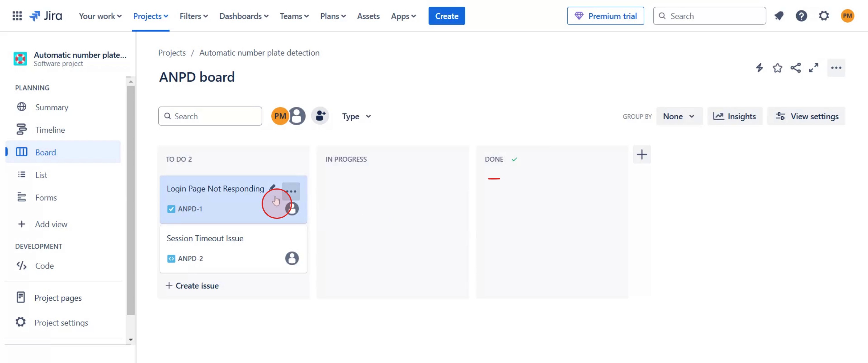The width and height of the screenshot is (868, 363).
Task: Open the Group By None dropdown
Action: point(678,116)
